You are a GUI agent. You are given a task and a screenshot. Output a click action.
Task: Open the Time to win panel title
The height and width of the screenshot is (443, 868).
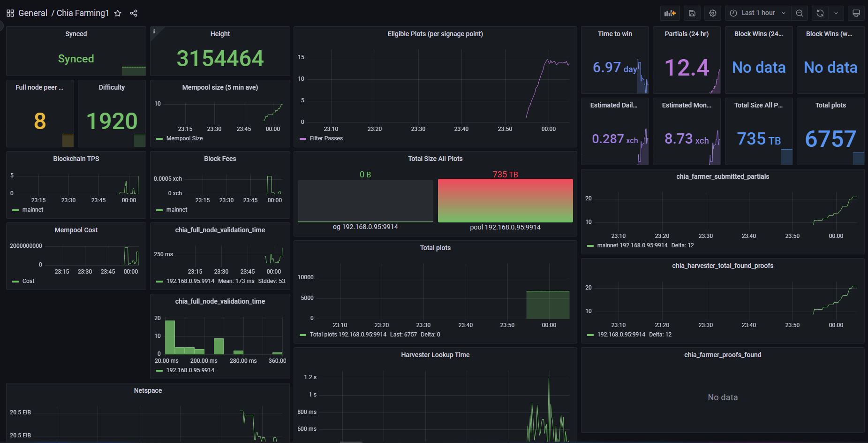[615, 34]
